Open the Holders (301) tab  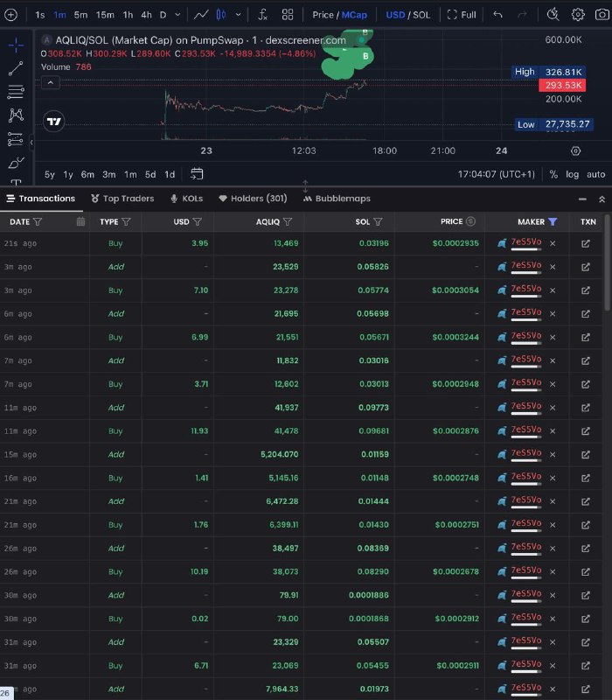click(253, 199)
